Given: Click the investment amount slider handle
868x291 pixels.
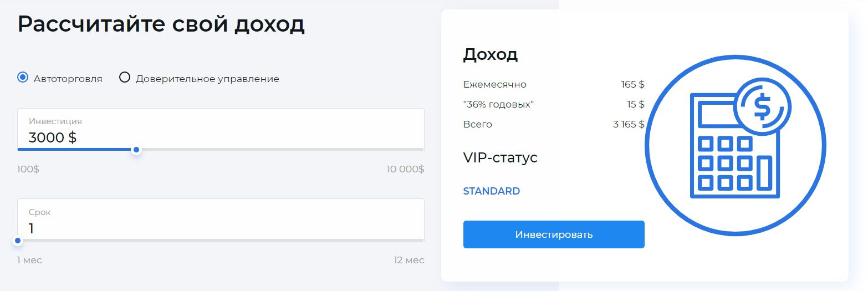Looking at the screenshot, I should [136, 150].
